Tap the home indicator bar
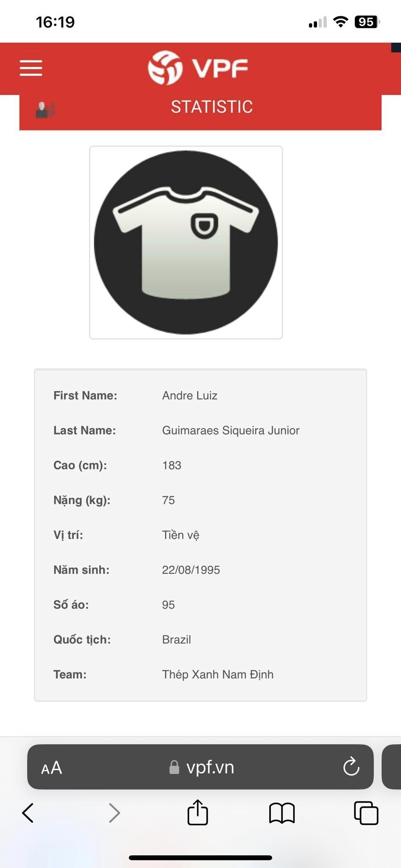401x868 pixels. pyautogui.click(x=200, y=857)
